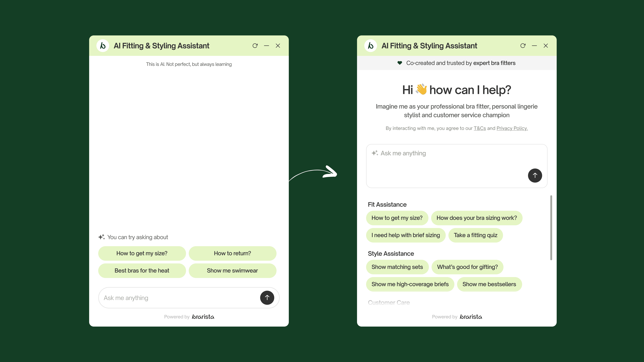Open the T&Cs link
This screenshot has height=362, width=644.
(x=479, y=128)
